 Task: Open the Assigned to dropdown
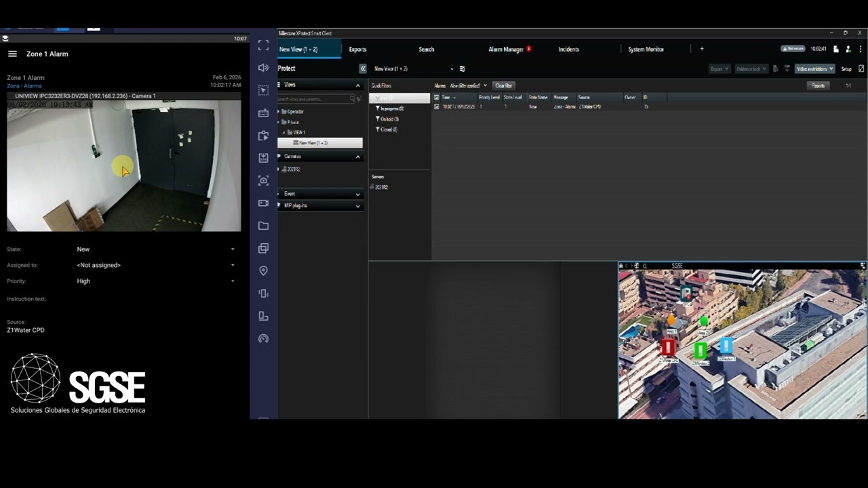[156, 265]
